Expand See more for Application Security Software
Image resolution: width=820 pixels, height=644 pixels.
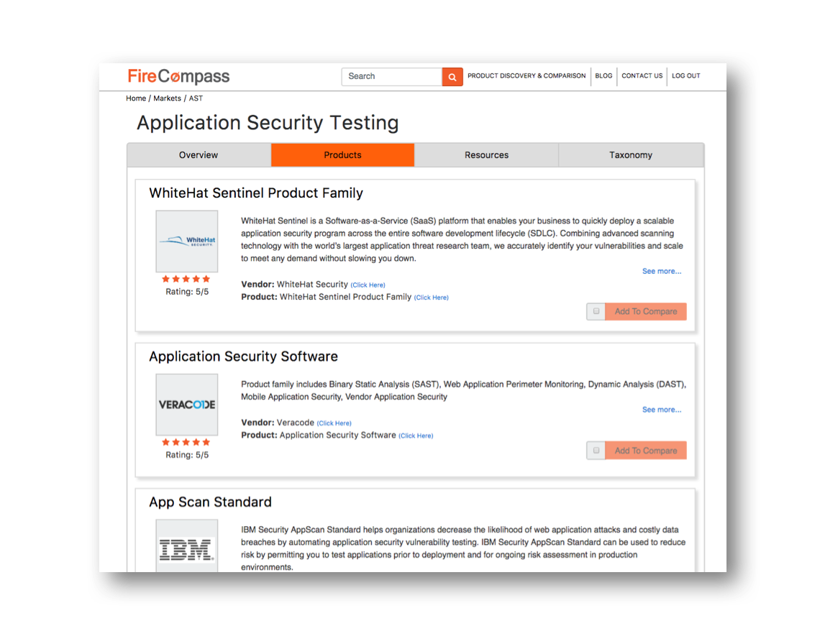pos(662,410)
